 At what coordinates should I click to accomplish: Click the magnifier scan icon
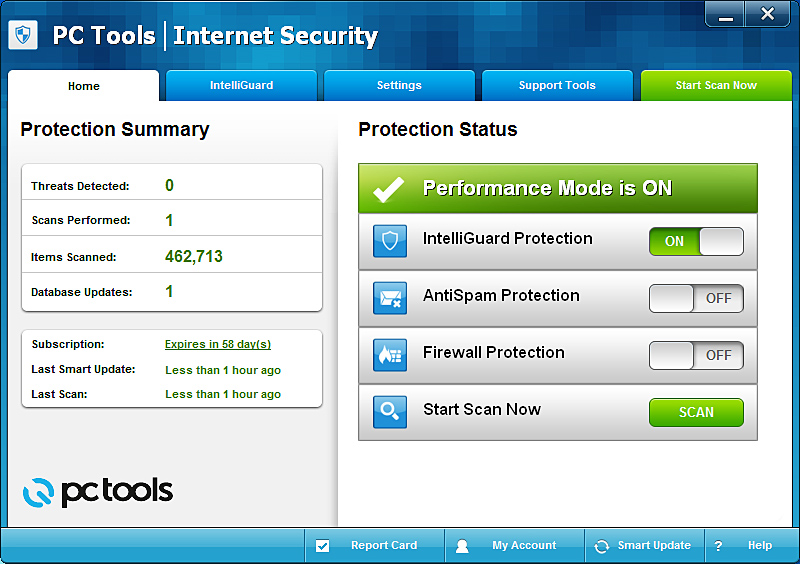click(390, 411)
